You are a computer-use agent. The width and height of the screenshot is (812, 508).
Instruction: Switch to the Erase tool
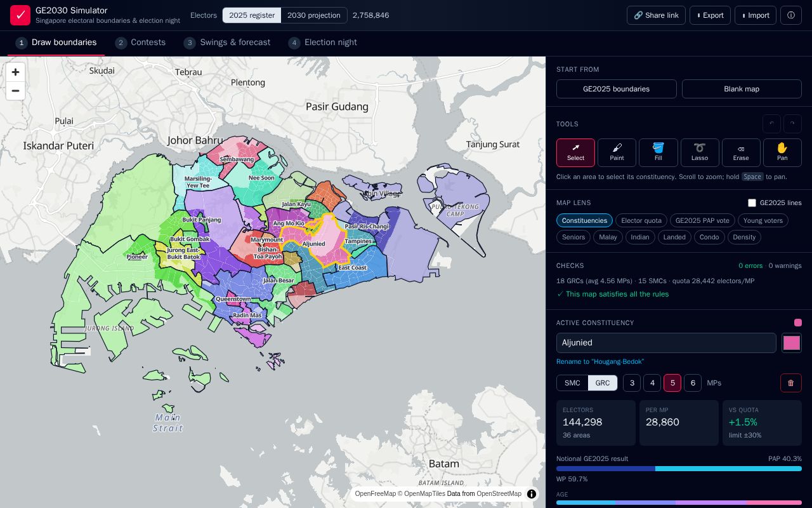pos(741,152)
